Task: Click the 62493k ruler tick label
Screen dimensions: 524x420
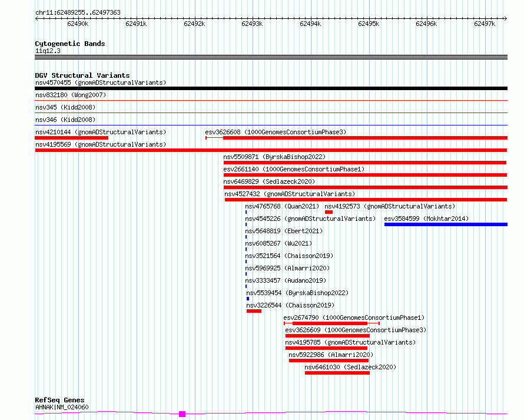Action: coord(252,24)
